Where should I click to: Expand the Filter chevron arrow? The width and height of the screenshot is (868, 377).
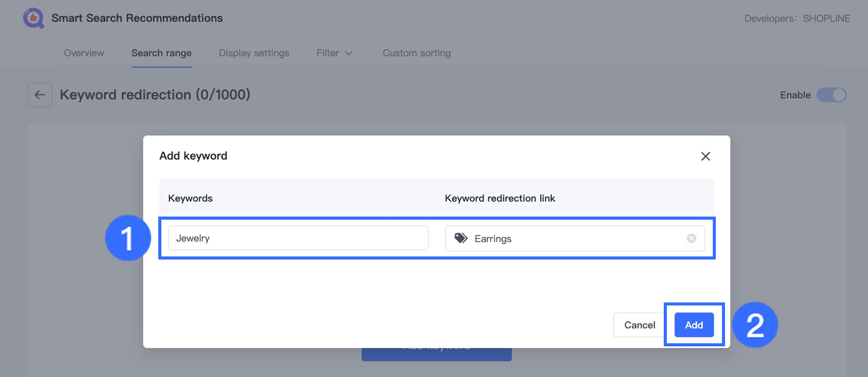[x=349, y=53]
